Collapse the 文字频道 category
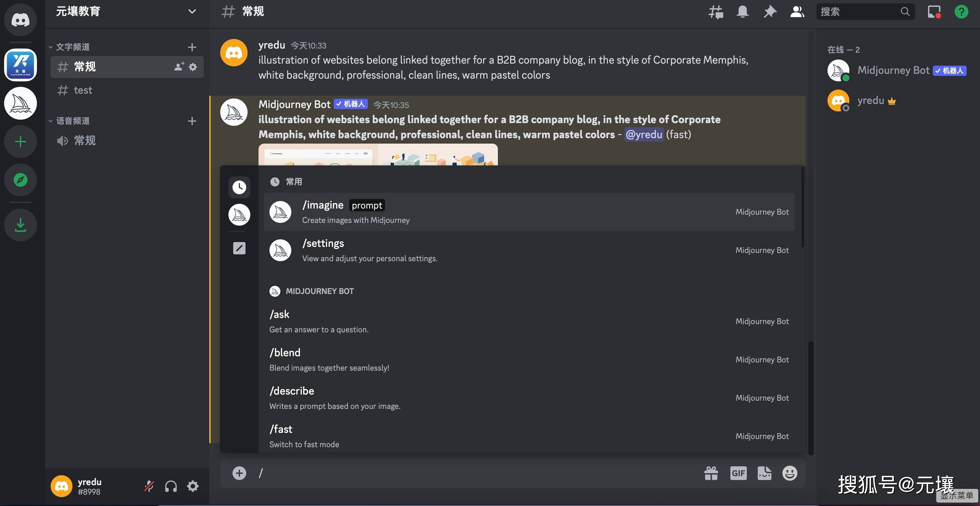Screen dimensions: 980x506 tap(73, 47)
